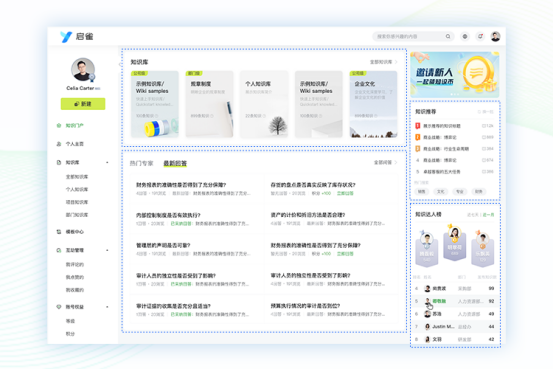The height and width of the screenshot is (369, 553).
Task: Click the left podium avatar
Action: click(x=427, y=239)
